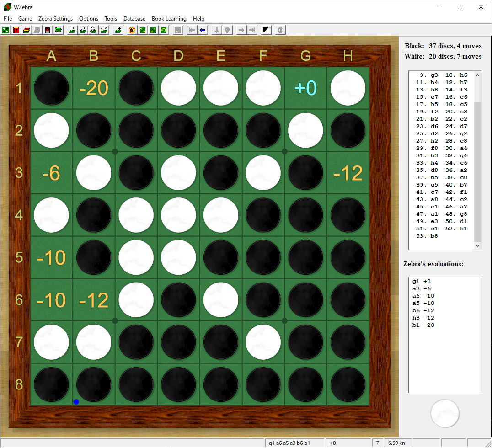Open the Help menu

[x=198, y=19]
